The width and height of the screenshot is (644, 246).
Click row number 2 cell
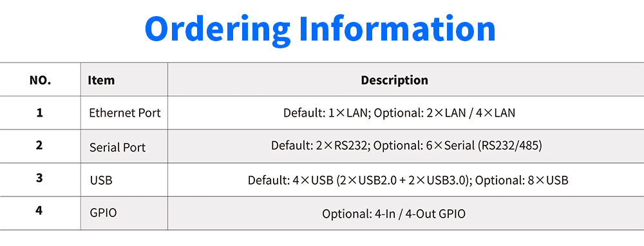[x=40, y=146]
